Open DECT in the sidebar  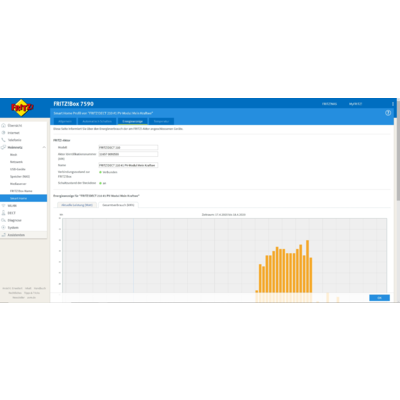[12, 213]
